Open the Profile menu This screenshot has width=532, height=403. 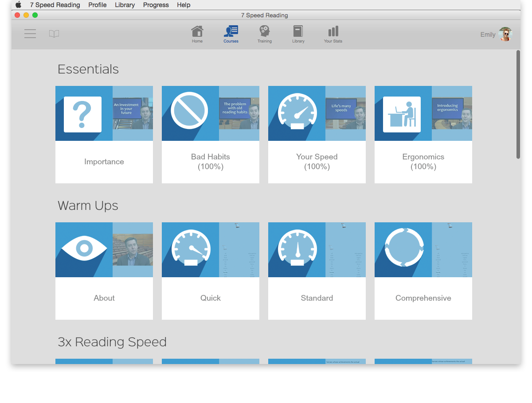pyautogui.click(x=98, y=5)
